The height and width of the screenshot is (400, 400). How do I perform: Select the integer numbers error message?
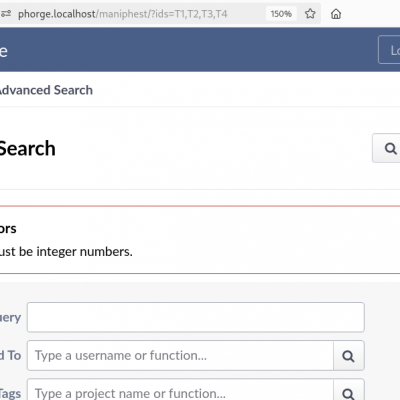point(66,252)
